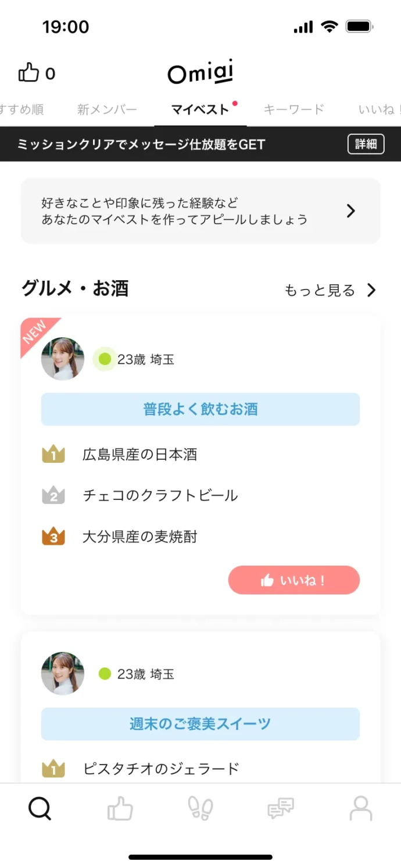The height and width of the screenshot is (868, 401).
Task: Open 週末のご褒美スイーツ topic label
Action: pyautogui.click(x=200, y=724)
